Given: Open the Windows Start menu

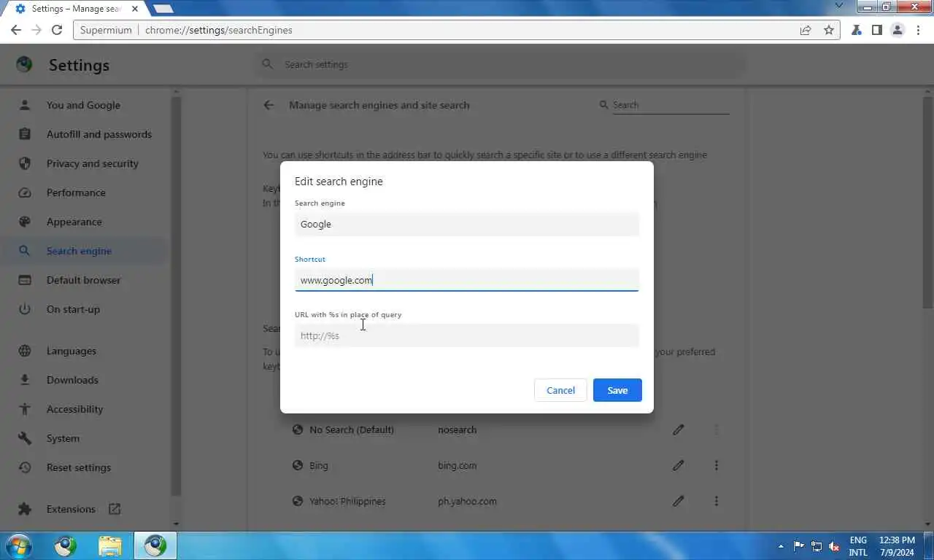Looking at the screenshot, I should pos(18,545).
